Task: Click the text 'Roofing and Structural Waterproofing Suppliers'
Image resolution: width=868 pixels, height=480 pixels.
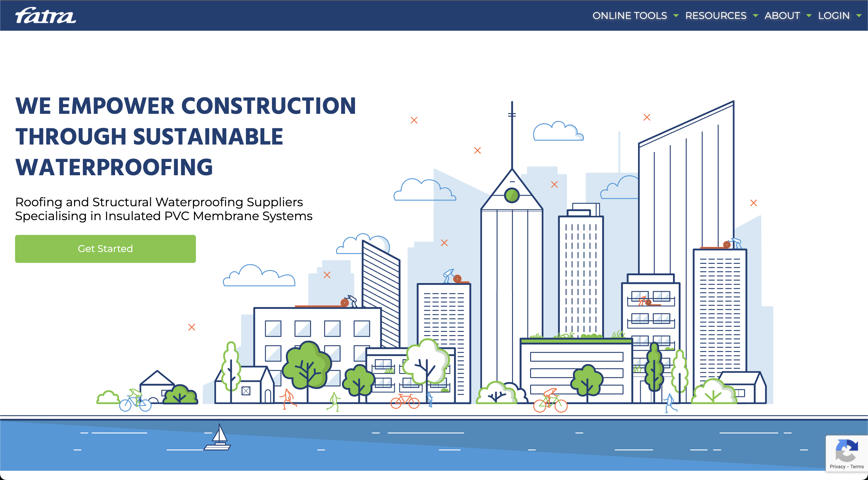Action: pyautogui.click(x=159, y=202)
